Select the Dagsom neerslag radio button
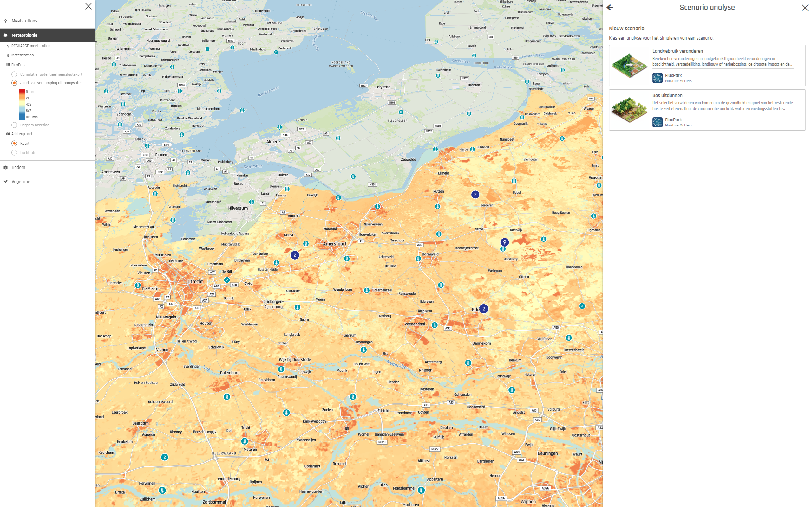812x507 pixels. pyautogui.click(x=14, y=125)
